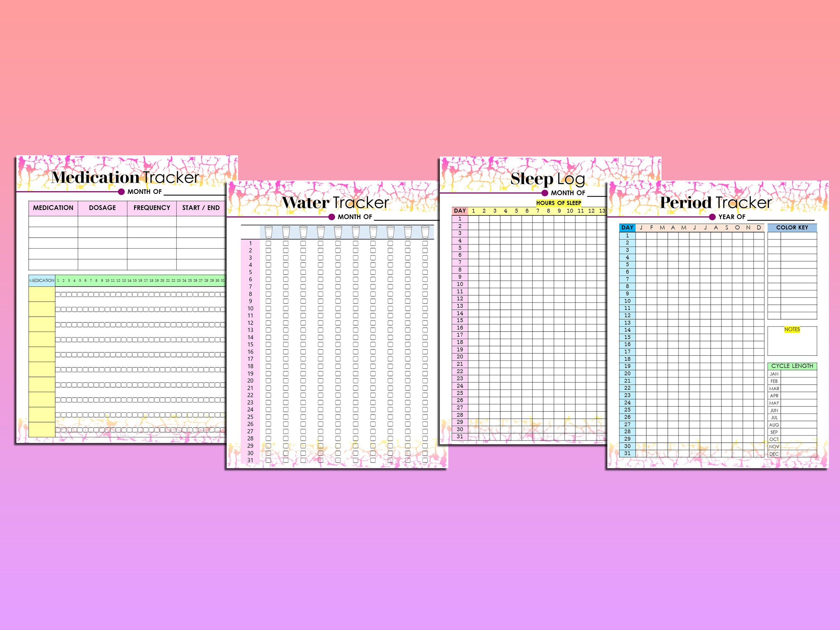The width and height of the screenshot is (840, 630).
Task: Click the purple dot beside Water Tracker MONTH OF
Action: point(332,217)
